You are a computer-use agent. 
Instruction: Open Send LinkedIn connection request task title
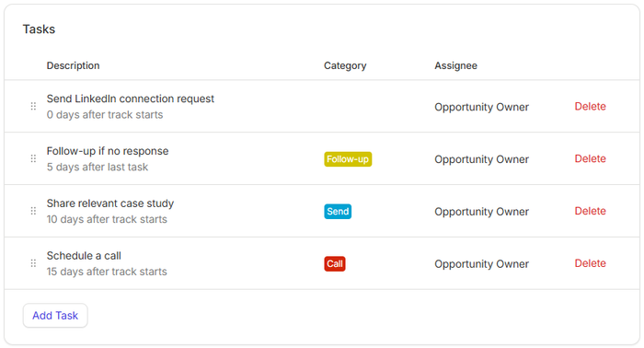pos(131,99)
